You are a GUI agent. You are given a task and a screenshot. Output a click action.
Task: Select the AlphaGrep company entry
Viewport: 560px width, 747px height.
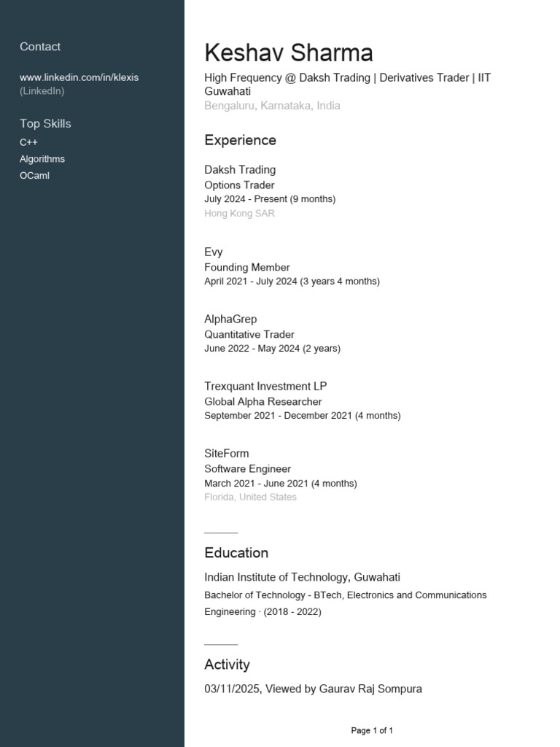coord(230,320)
